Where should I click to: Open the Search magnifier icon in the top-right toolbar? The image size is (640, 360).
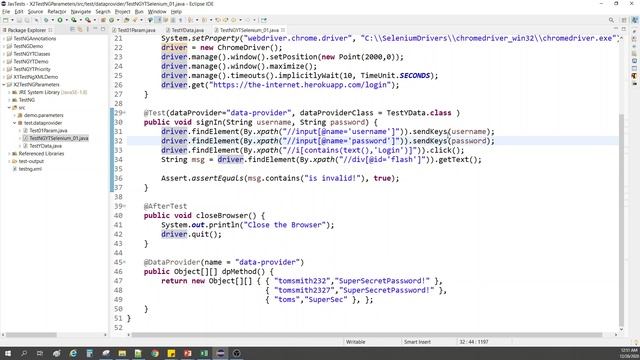tap(611, 20)
